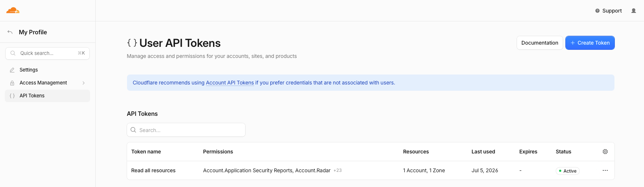Click the Status column header
This screenshot has width=644, height=187.
tap(563, 152)
